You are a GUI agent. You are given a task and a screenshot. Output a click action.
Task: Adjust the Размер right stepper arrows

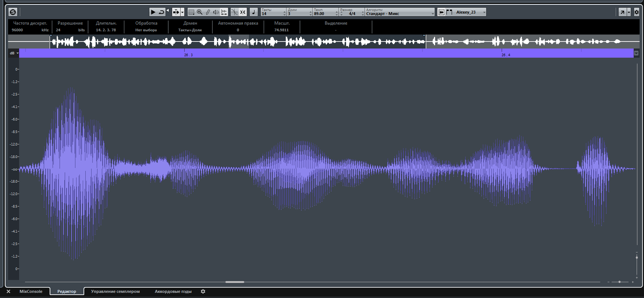click(363, 13)
